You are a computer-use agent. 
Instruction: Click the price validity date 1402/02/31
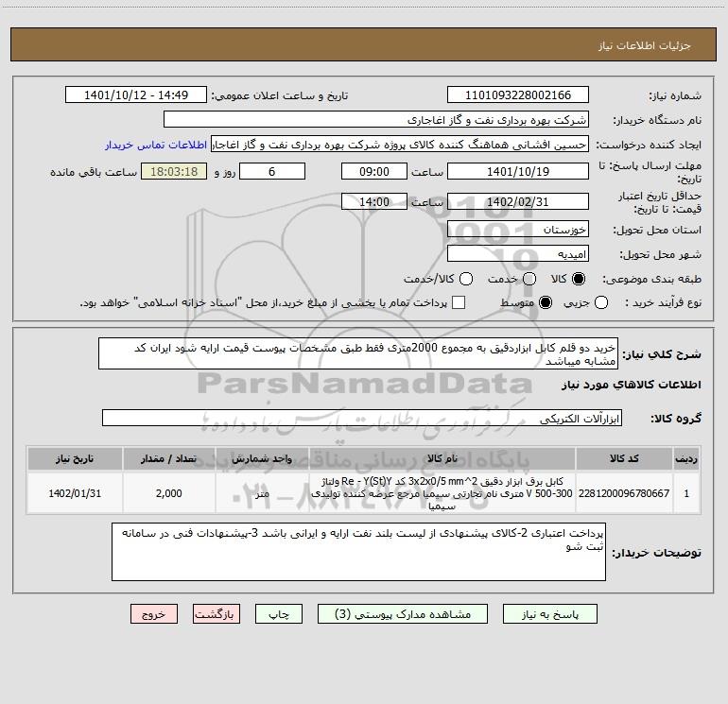click(x=518, y=201)
